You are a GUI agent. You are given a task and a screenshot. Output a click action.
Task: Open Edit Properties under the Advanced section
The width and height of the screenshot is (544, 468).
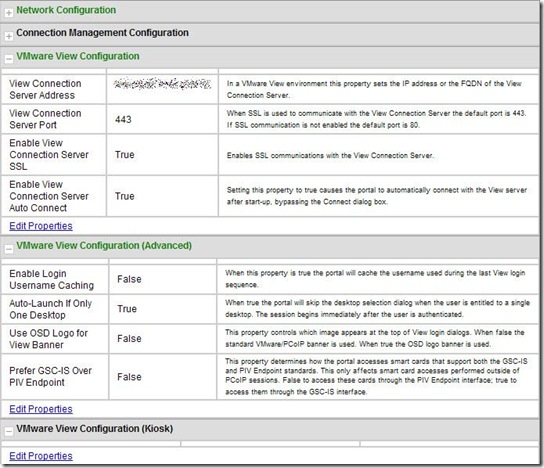click(41, 409)
